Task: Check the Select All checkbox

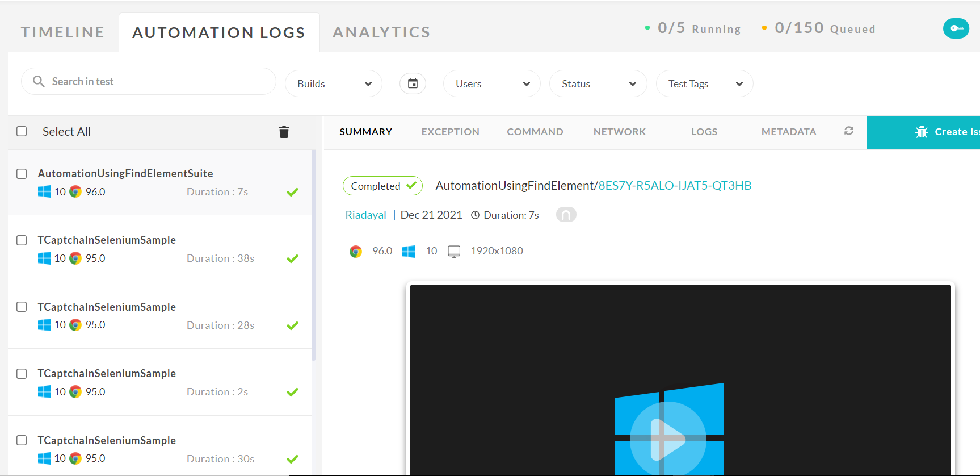Action: [x=22, y=131]
